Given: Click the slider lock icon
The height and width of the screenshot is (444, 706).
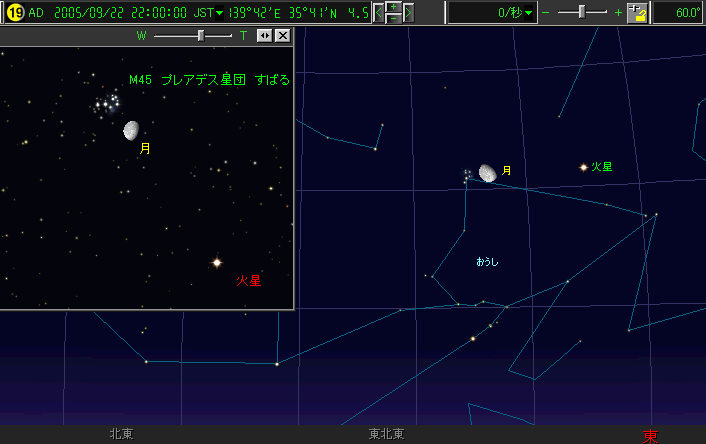Looking at the screenshot, I should click(x=636, y=13).
